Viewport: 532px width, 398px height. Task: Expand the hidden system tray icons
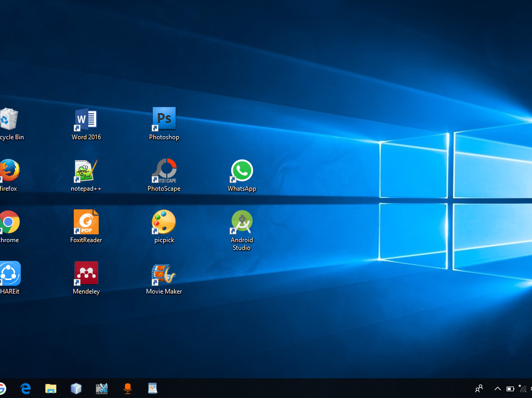497,388
